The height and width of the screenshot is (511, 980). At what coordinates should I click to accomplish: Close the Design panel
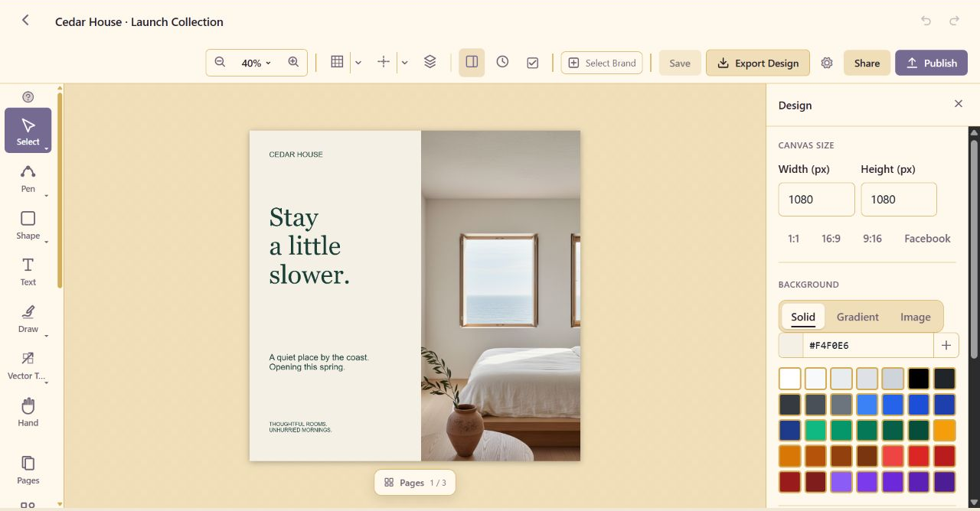[958, 104]
